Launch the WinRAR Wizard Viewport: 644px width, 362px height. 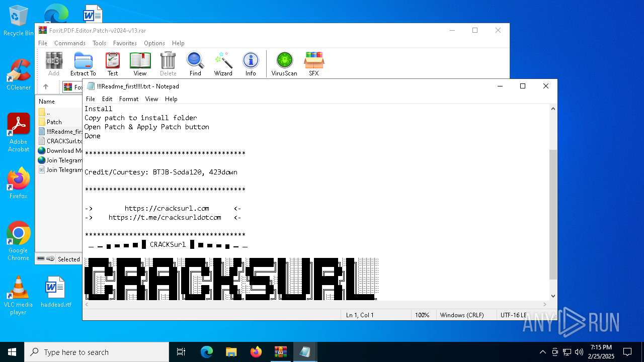pyautogui.click(x=223, y=64)
